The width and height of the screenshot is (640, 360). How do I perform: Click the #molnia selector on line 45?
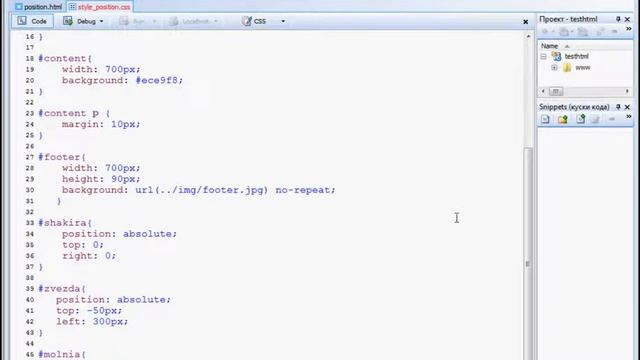[62, 354]
